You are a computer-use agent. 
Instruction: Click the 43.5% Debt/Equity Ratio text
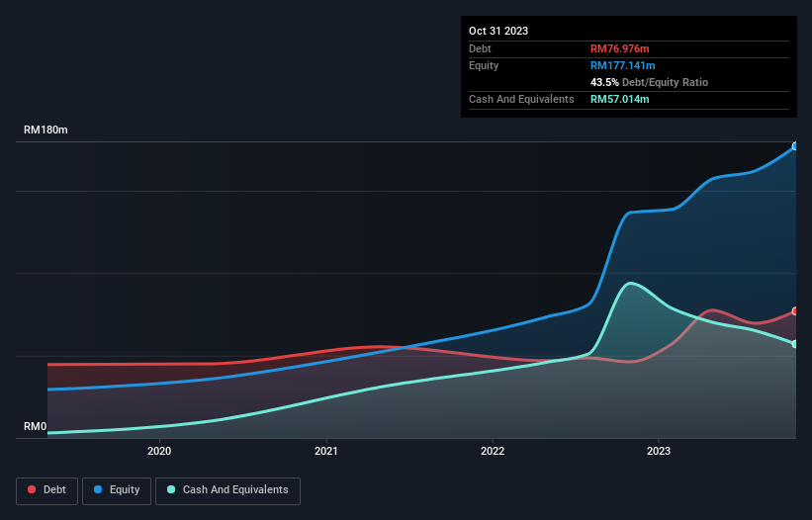pyautogui.click(x=649, y=82)
